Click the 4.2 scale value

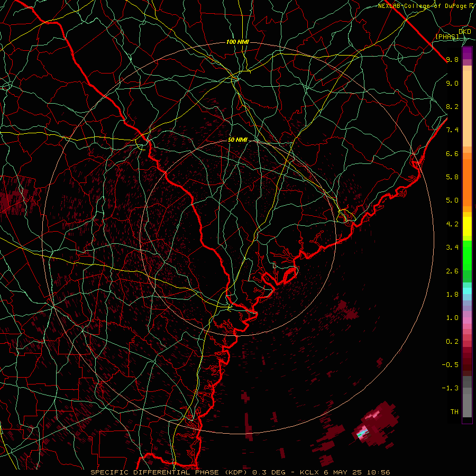click(x=452, y=224)
